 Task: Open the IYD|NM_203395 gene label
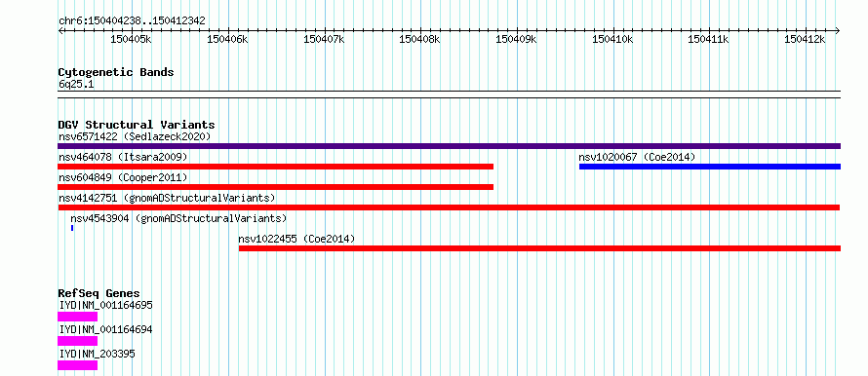coord(97,354)
